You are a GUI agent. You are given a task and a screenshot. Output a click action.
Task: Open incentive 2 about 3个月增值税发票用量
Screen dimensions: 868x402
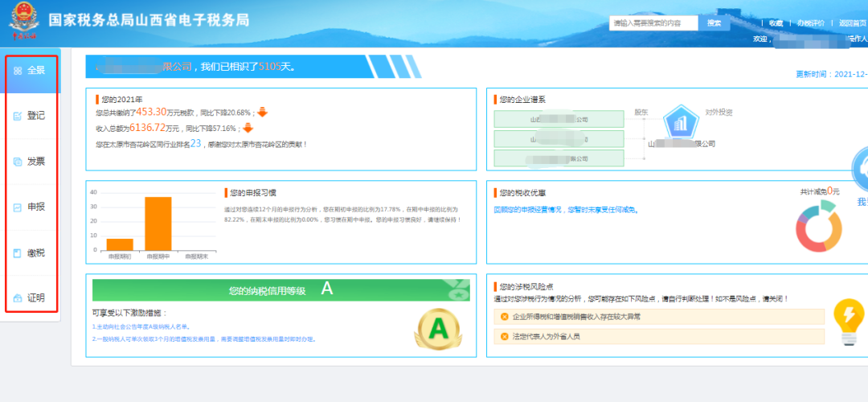[204, 338]
